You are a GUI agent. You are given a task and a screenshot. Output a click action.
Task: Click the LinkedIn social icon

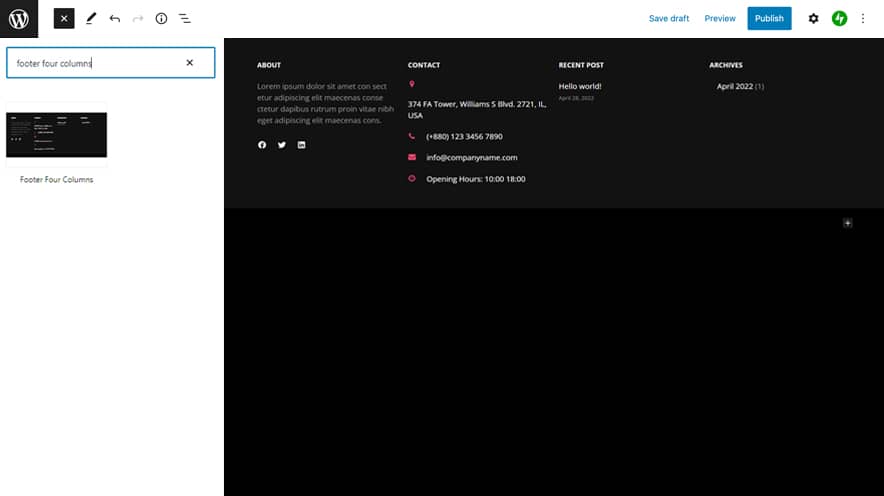click(x=302, y=145)
